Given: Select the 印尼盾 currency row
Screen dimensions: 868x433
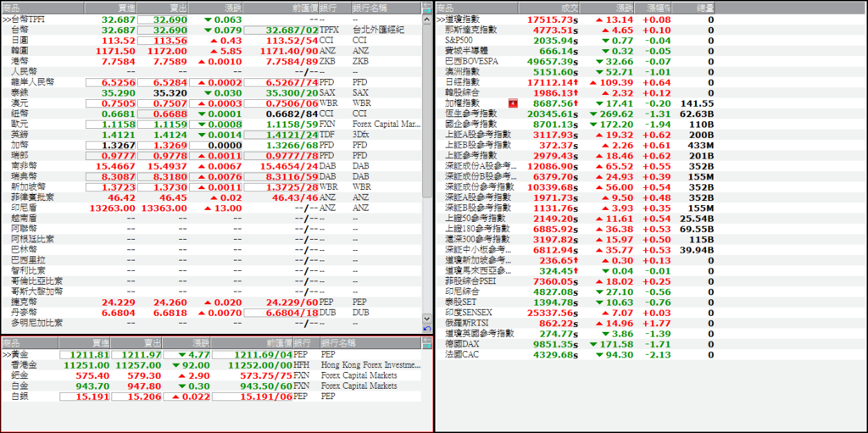Looking at the screenshot, I should click(x=211, y=208).
